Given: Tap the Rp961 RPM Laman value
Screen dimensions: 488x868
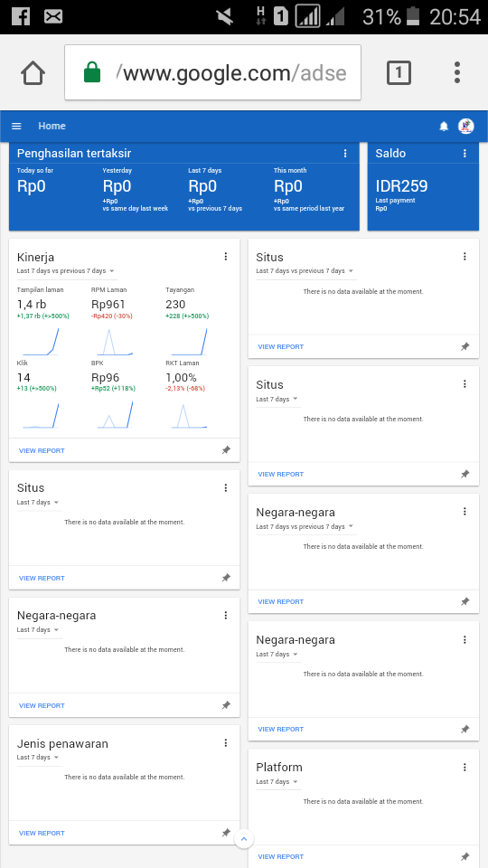Looking at the screenshot, I should pos(108,305).
